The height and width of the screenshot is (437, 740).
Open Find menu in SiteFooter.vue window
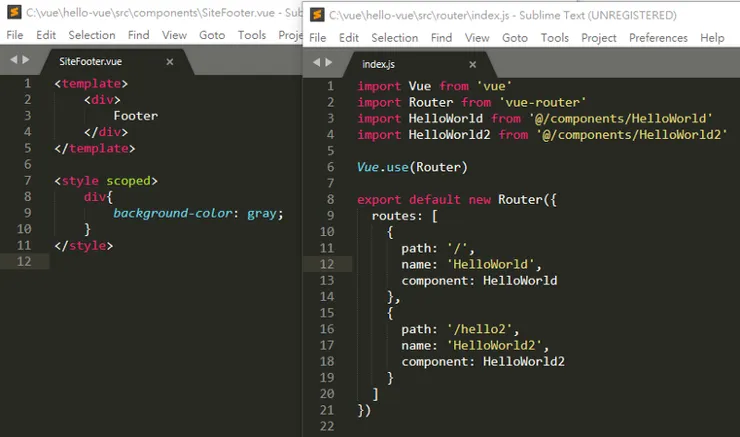139,35
